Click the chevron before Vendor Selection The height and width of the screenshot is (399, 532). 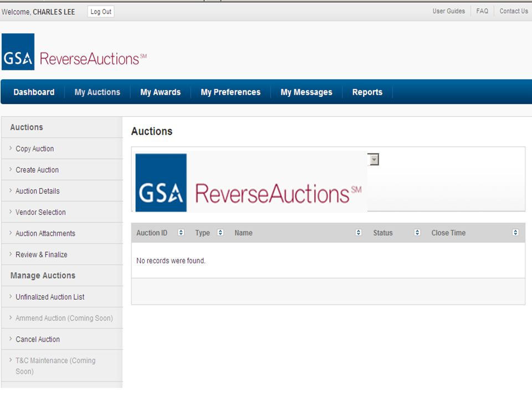[11, 212]
